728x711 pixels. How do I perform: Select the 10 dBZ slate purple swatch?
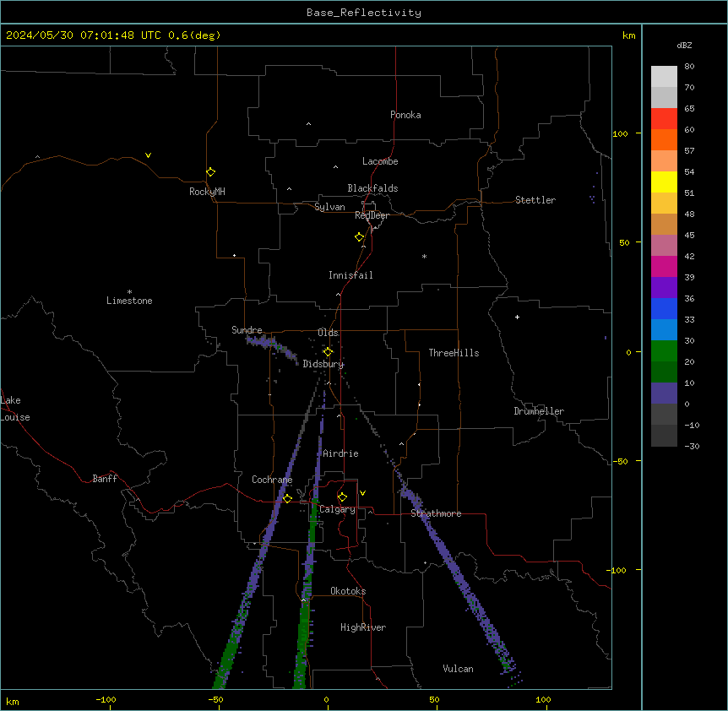(664, 393)
